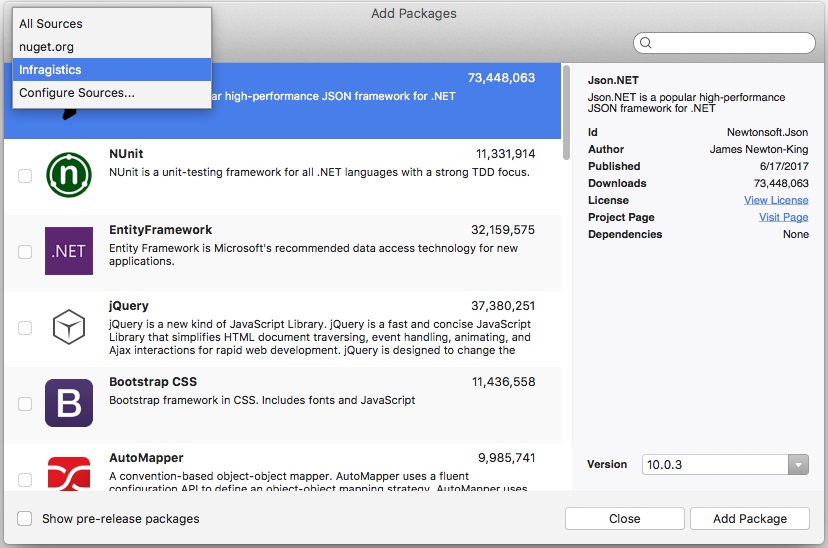Click the EntityFramework .NET purple icon
This screenshot has height=548, width=828.
pos(69,251)
